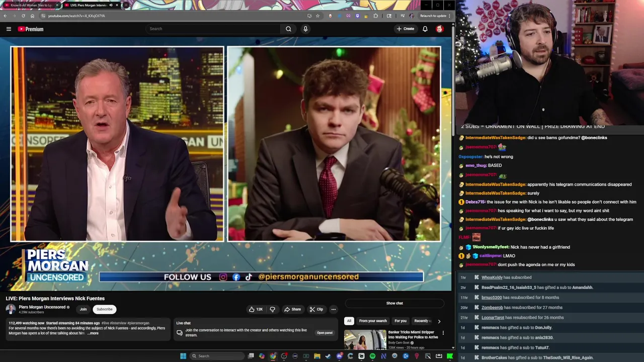Start voice search with the microphone icon
This screenshot has height=362, width=644.
point(305,29)
